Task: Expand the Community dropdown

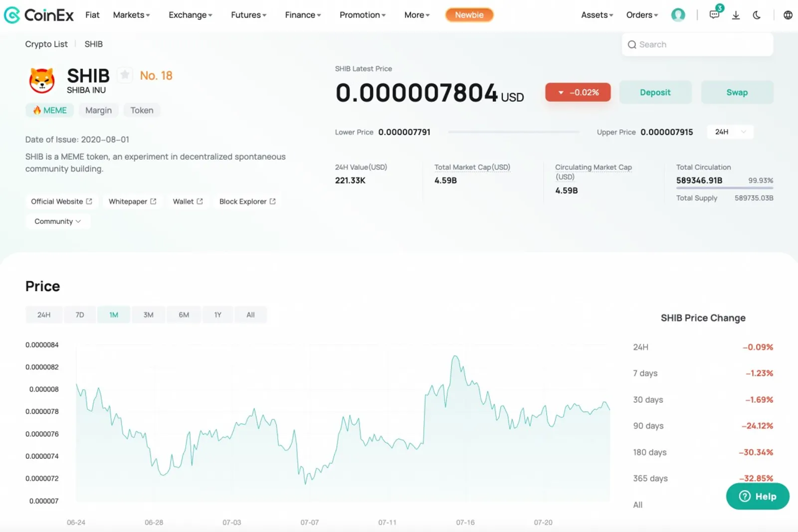Action: (x=58, y=221)
